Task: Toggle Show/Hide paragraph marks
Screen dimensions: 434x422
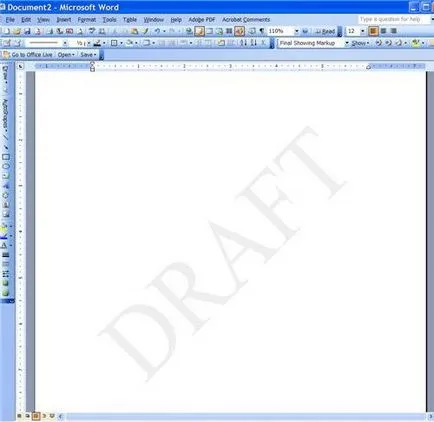Action: 262,31
